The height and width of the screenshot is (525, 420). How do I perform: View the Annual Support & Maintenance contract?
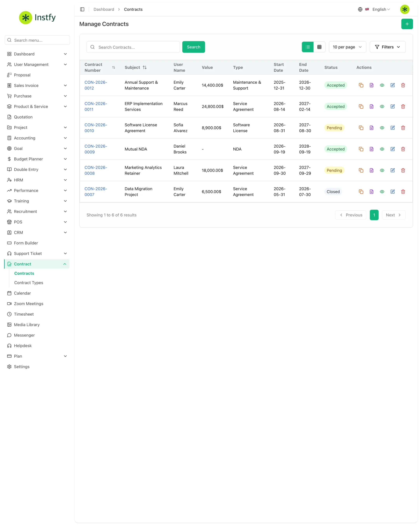point(382,85)
